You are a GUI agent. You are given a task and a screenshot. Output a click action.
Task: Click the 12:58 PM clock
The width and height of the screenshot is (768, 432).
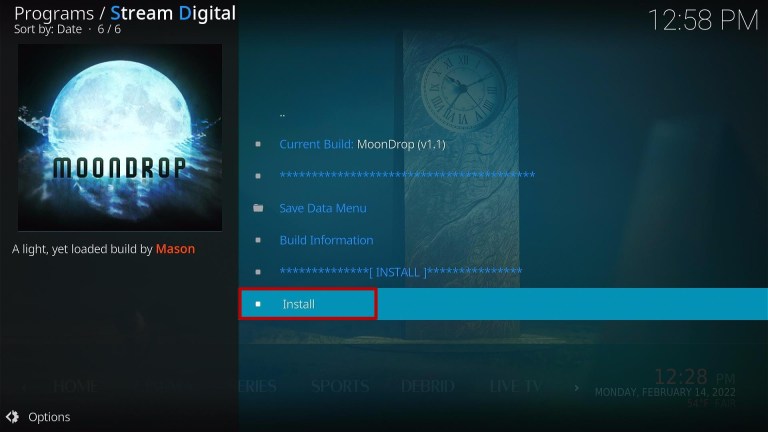pos(703,21)
